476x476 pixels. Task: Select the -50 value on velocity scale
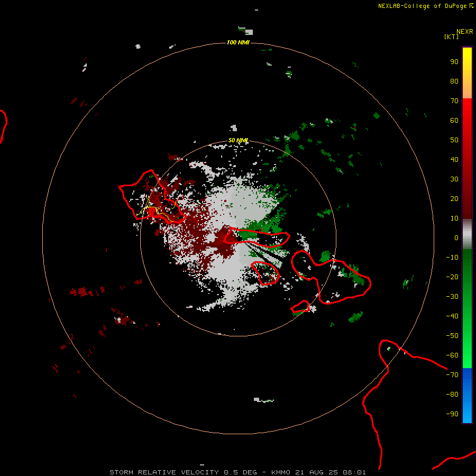(452, 336)
